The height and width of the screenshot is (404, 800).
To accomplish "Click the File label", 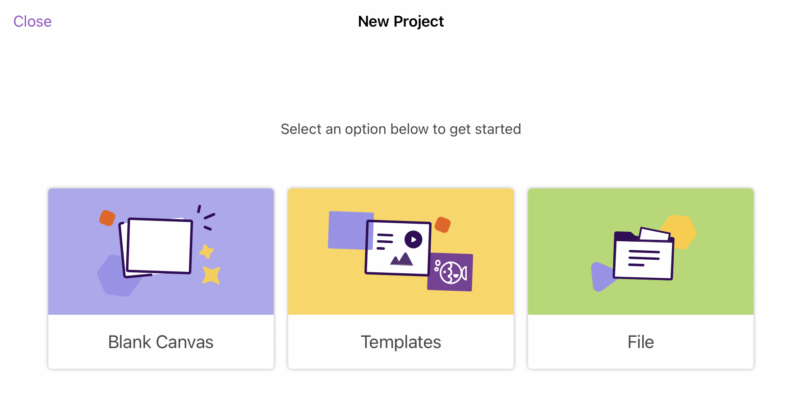I will (x=640, y=342).
